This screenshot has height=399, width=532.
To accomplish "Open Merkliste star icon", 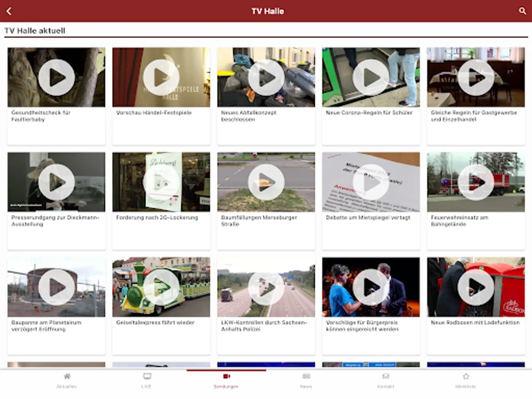I will 466,376.
